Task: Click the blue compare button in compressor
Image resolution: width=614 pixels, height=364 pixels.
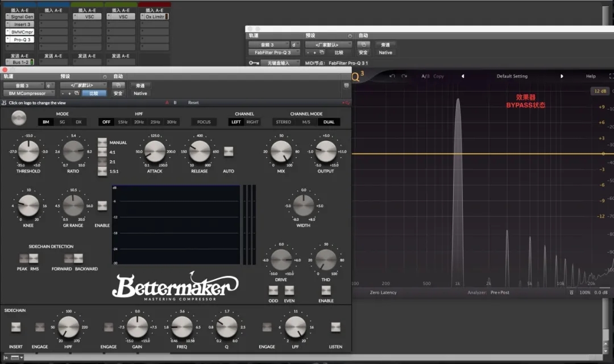Action: pos(94,94)
